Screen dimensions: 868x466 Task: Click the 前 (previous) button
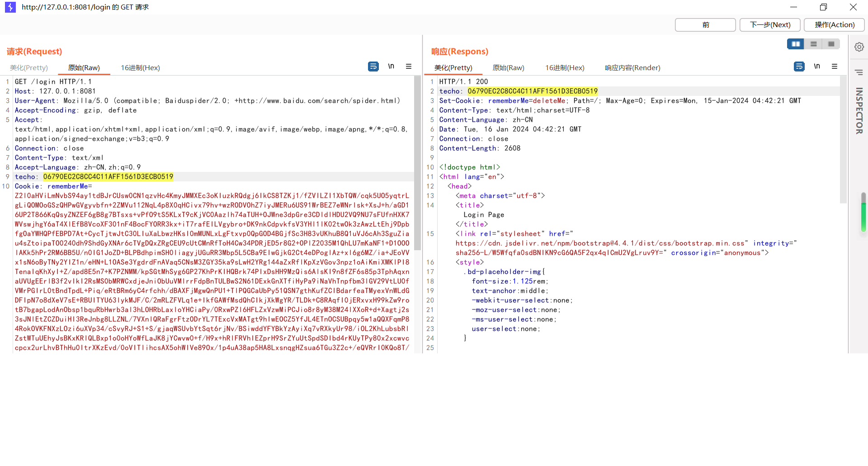[705, 25]
